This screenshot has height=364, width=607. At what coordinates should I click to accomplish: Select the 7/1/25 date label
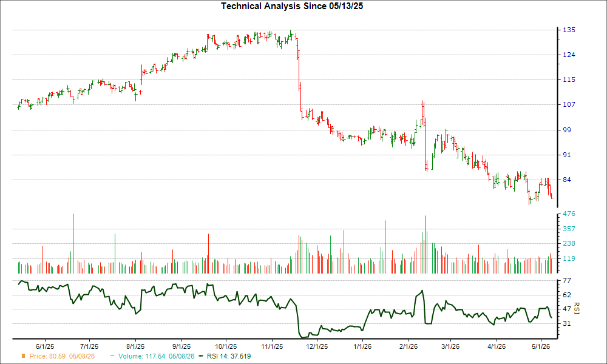(89, 346)
